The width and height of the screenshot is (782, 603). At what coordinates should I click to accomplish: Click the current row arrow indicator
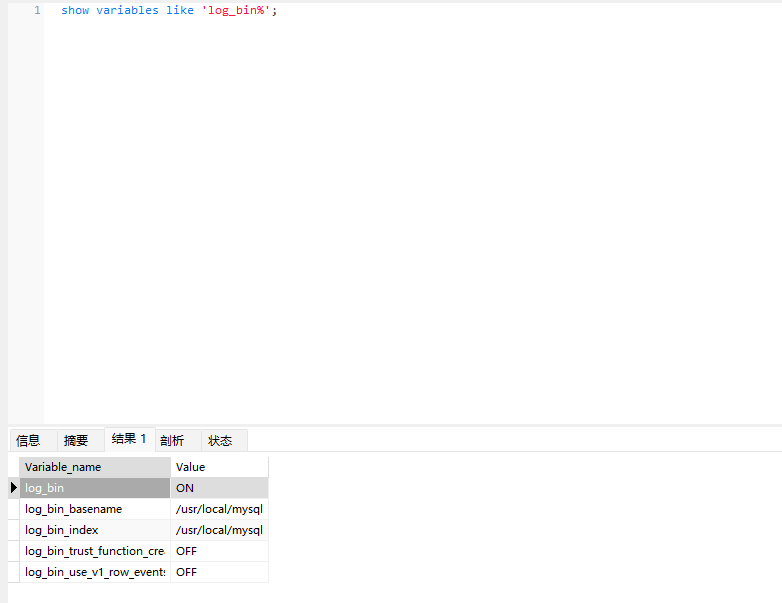[x=14, y=488]
